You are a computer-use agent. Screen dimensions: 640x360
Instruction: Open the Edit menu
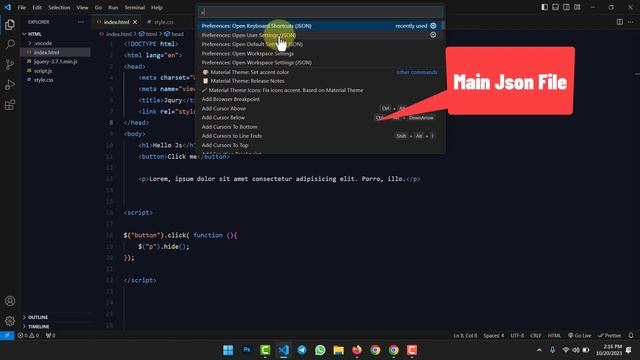pyautogui.click(x=37, y=7)
